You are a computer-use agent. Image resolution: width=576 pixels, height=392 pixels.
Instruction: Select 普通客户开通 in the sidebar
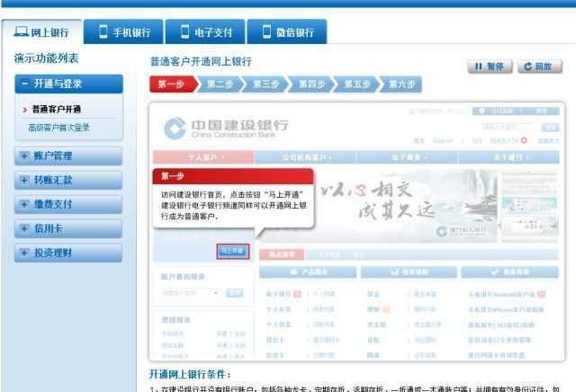56,109
